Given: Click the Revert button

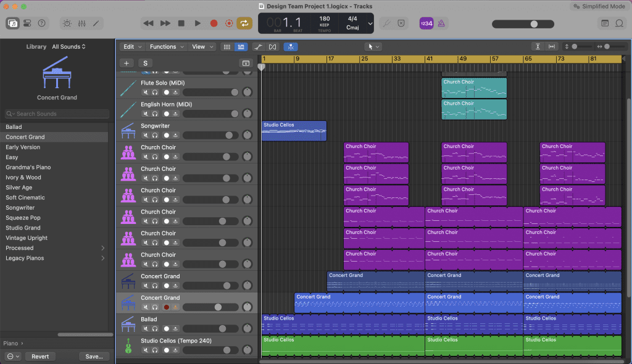Looking at the screenshot, I should pos(40,356).
